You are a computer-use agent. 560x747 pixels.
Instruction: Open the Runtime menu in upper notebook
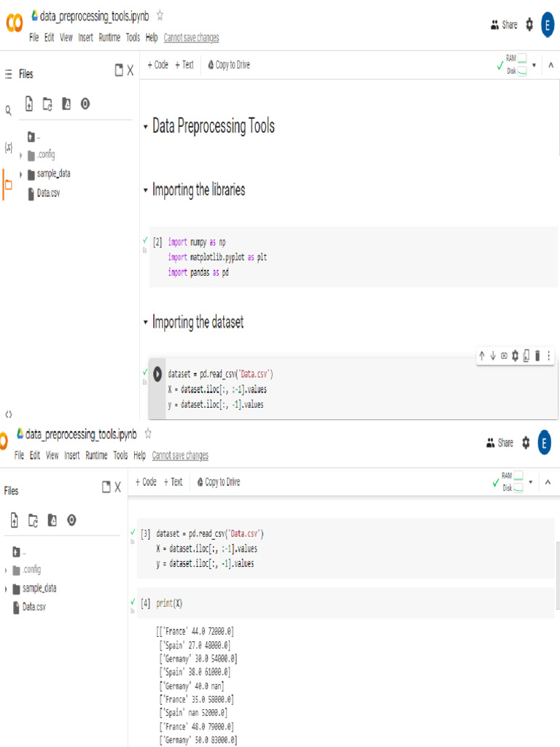pos(109,38)
